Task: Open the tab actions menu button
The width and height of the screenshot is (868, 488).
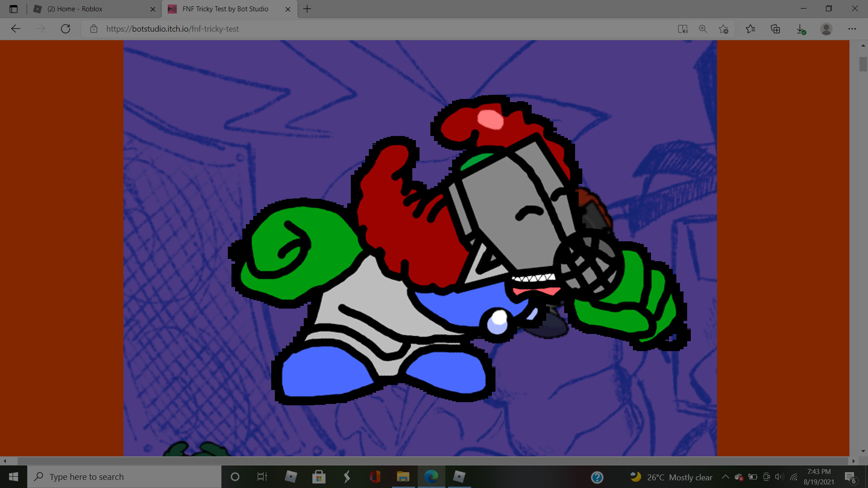Action: pyautogui.click(x=14, y=9)
